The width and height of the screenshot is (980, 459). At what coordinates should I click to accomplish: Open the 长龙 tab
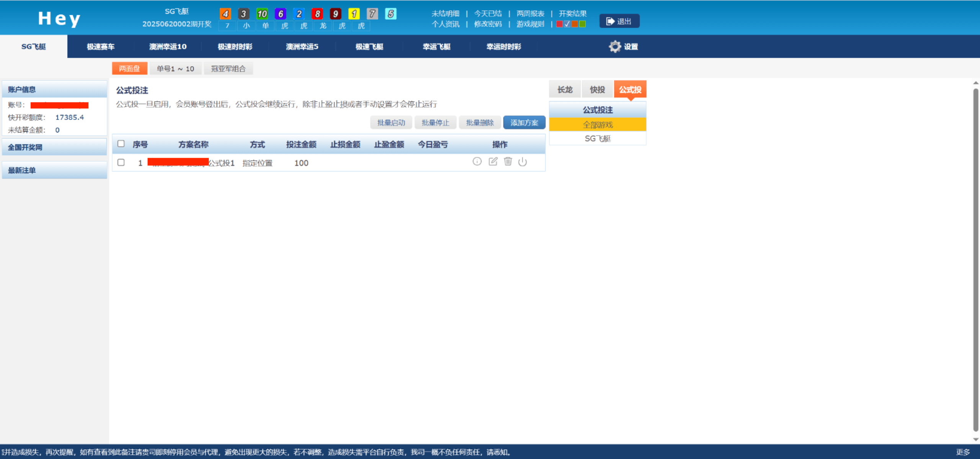point(565,90)
